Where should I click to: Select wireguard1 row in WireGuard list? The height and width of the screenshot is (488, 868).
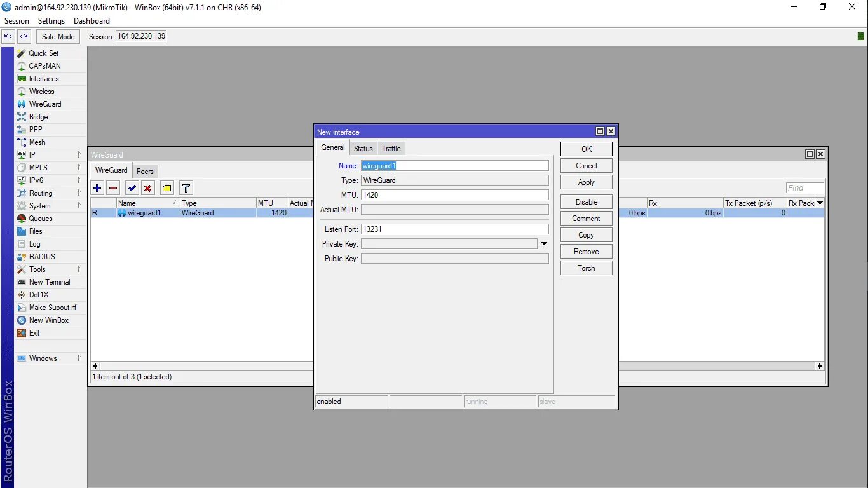tap(202, 213)
